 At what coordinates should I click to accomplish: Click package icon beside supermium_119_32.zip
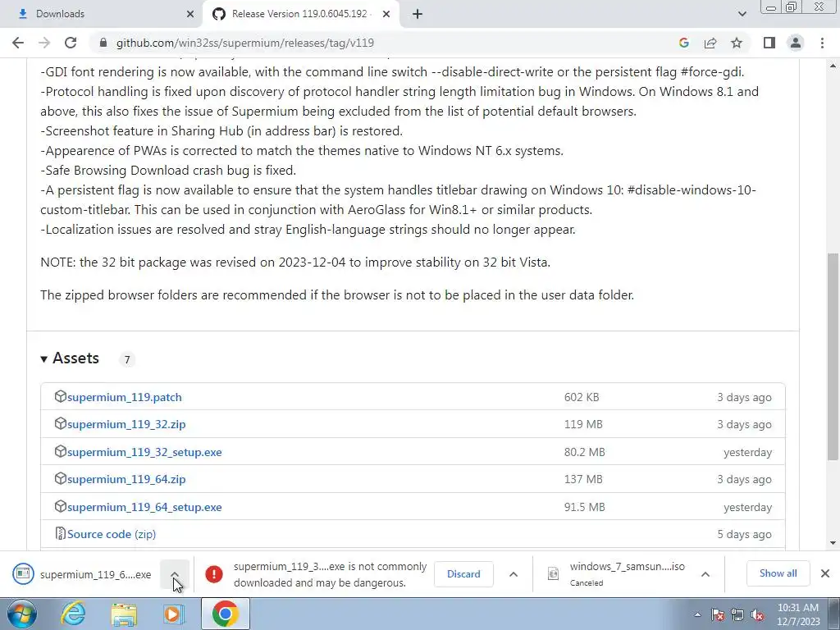pyautogui.click(x=60, y=424)
